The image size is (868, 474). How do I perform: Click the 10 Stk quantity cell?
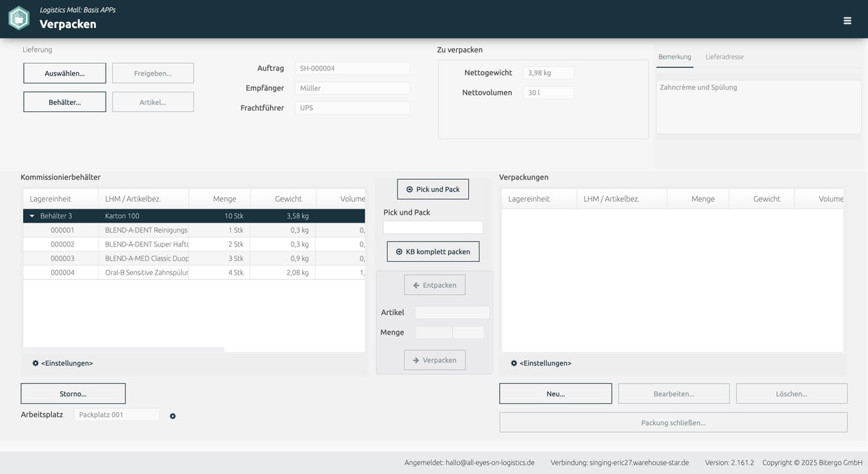tap(220, 216)
